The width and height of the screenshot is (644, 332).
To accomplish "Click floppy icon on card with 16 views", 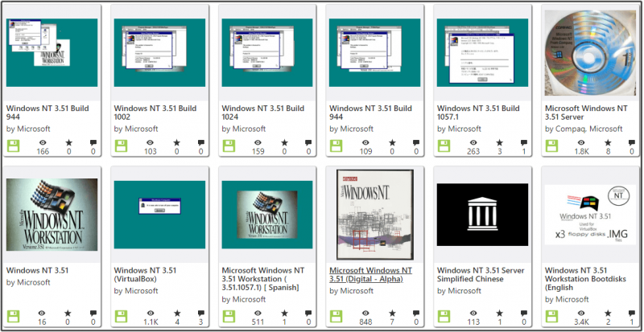I will coord(14,317).
